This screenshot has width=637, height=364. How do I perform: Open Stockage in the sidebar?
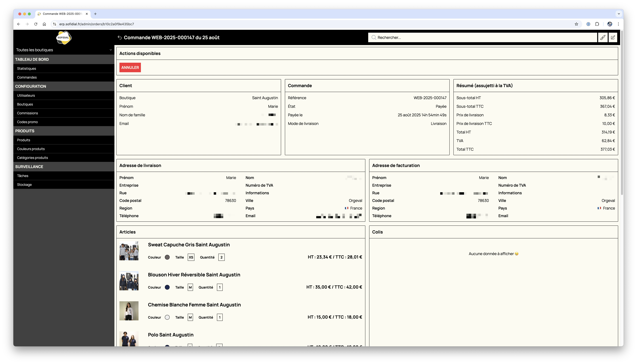click(64, 185)
